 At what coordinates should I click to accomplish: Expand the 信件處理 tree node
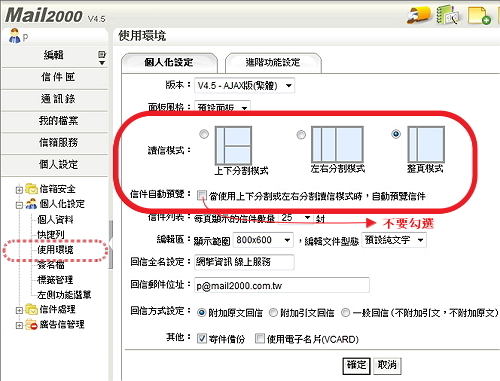19,310
